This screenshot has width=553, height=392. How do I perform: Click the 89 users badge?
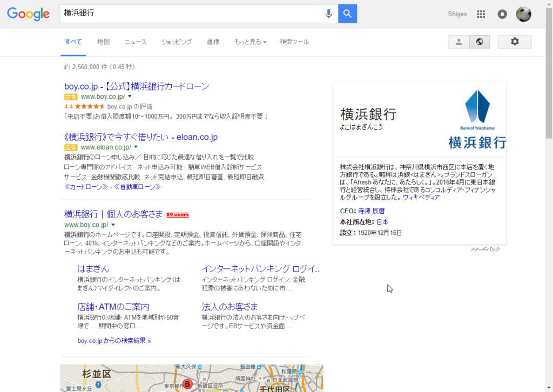coord(178,214)
